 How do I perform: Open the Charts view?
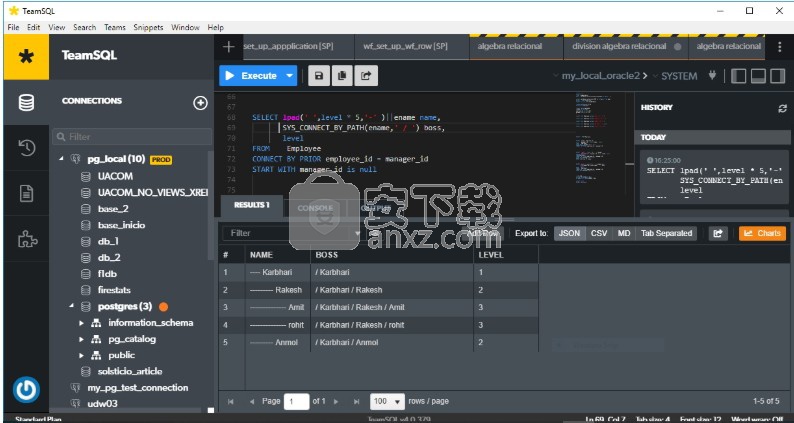click(x=762, y=233)
